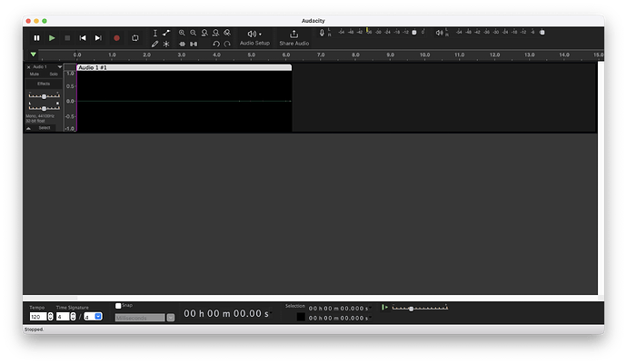Screen dimensions: 627x364
Task: Click the Play-at-Speed green button
Action: pos(384,307)
